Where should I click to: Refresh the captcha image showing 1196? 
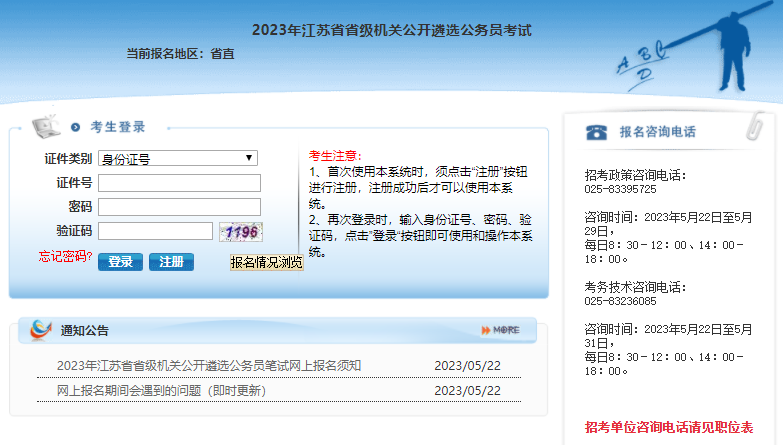point(241,232)
